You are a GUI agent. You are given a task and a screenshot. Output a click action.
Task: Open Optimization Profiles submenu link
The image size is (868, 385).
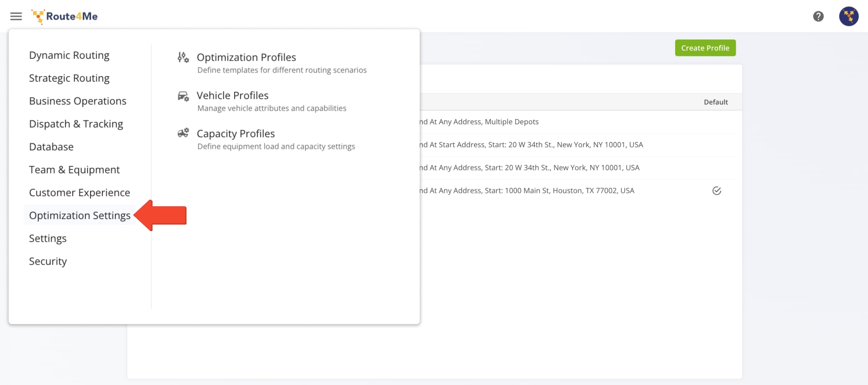(246, 57)
